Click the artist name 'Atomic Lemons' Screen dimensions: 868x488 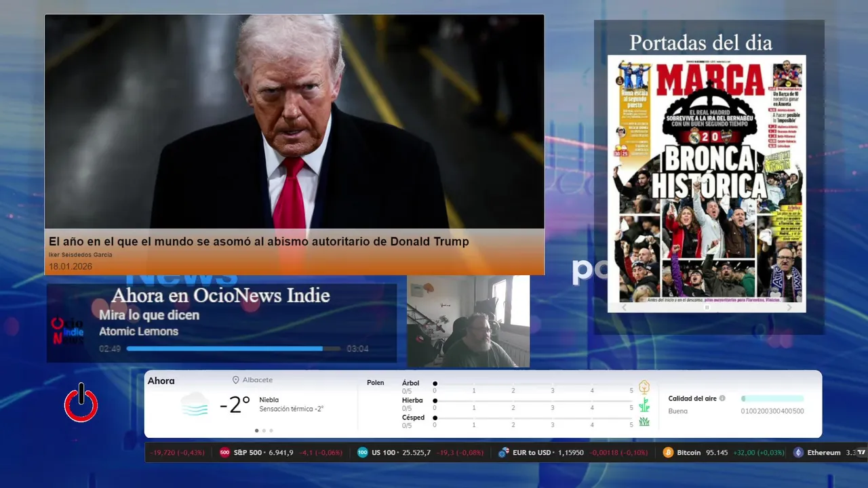click(x=138, y=331)
